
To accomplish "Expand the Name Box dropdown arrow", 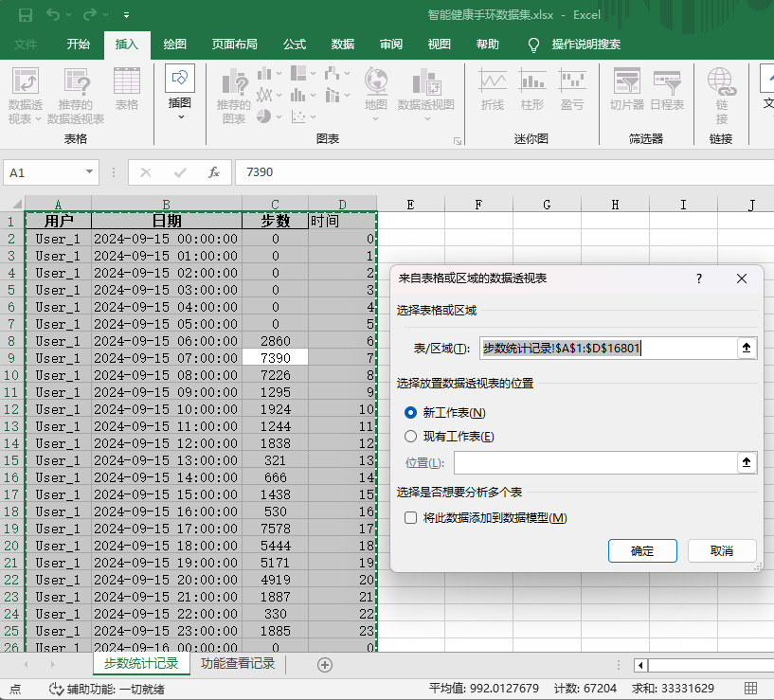I will pos(89,171).
